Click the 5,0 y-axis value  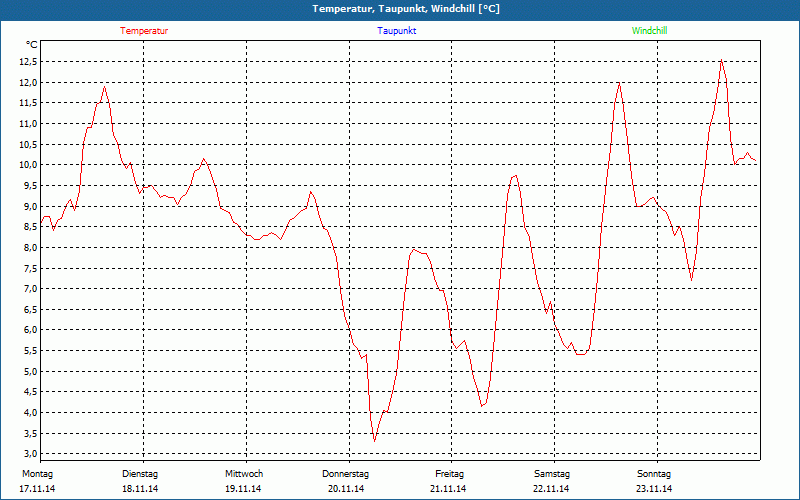coord(31,371)
